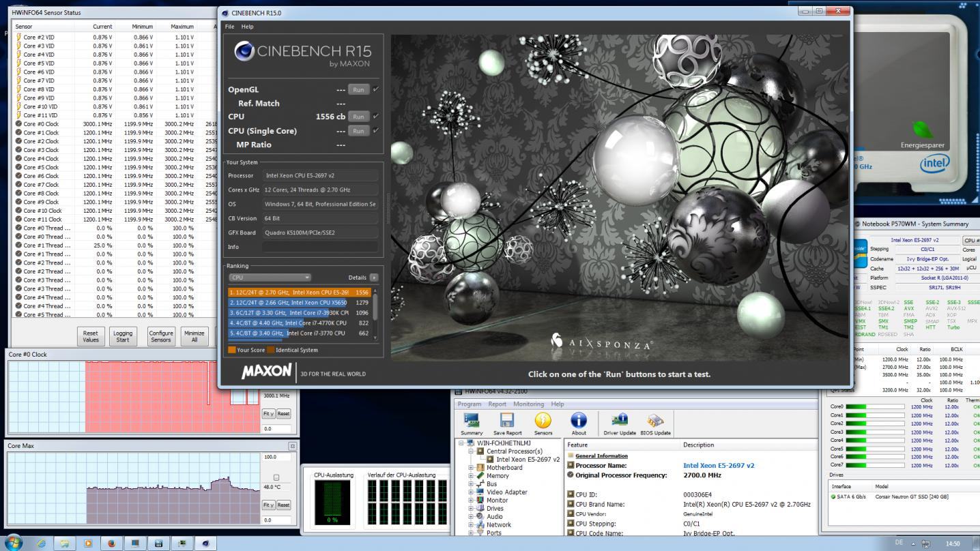980x551 pixels.
Task: Launch Internet Explorer from the taskbar
Action: point(41,543)
